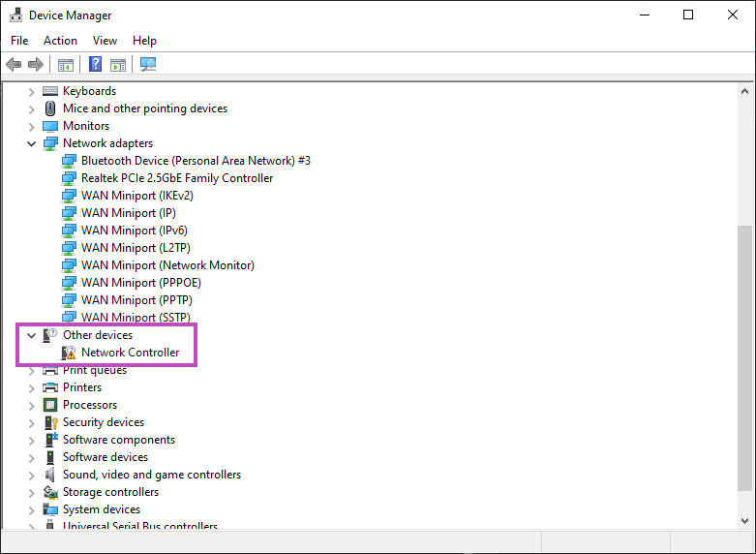
Task: Select WAN Miniport (PPTP) label
Action: click(136, 299)
